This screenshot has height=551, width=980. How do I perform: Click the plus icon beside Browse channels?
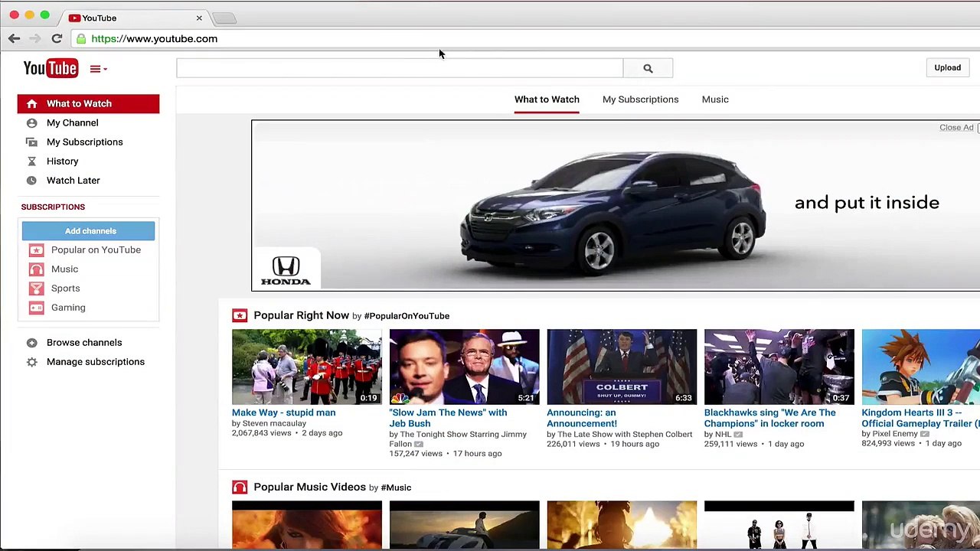coord(31,342)
